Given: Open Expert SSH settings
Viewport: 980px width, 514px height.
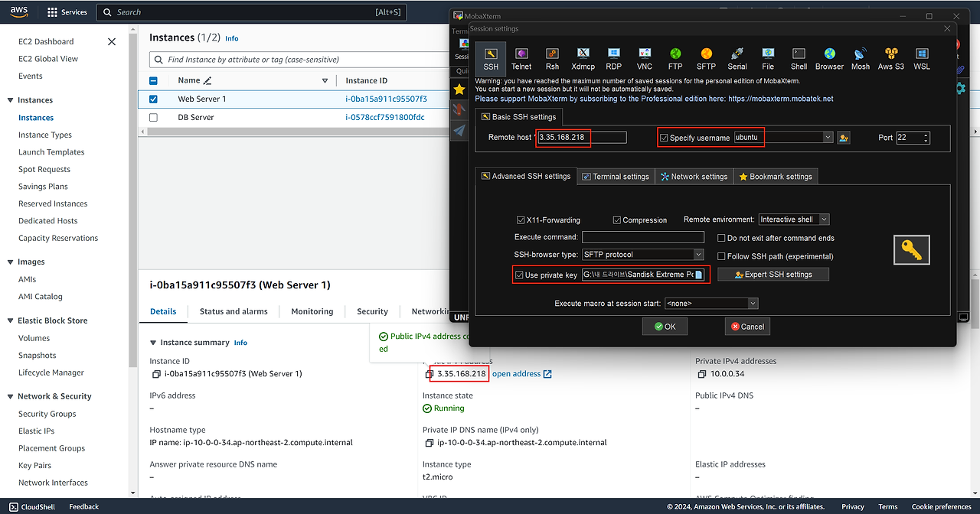Looking at the screenshot, I should click(773, 275).
